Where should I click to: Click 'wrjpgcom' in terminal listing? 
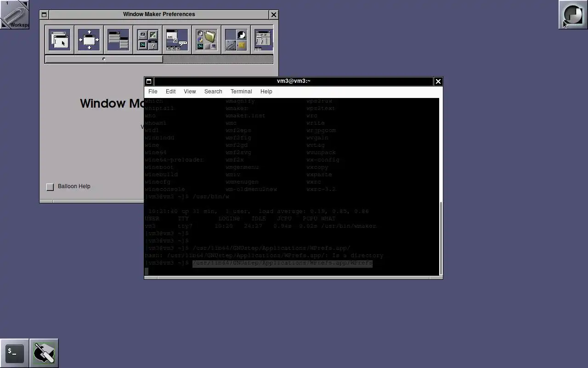point(321,131)
